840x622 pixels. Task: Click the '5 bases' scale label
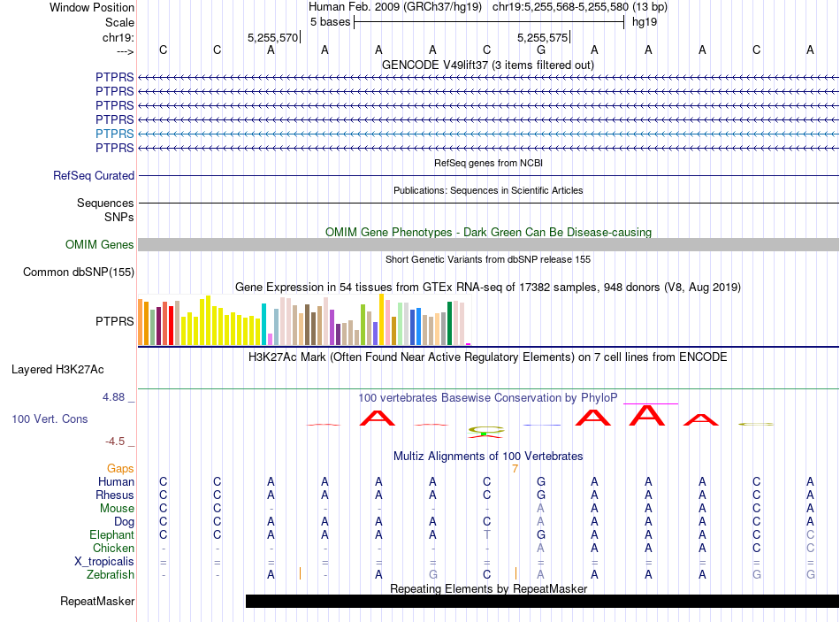[330, 22]
